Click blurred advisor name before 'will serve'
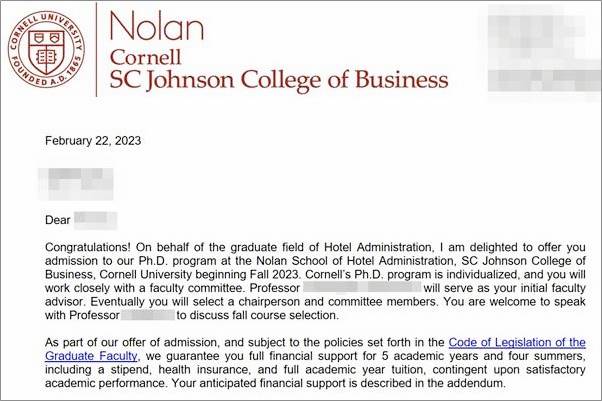Image resolution: width=602 pixels, height=401 pixels. [362, 287]
